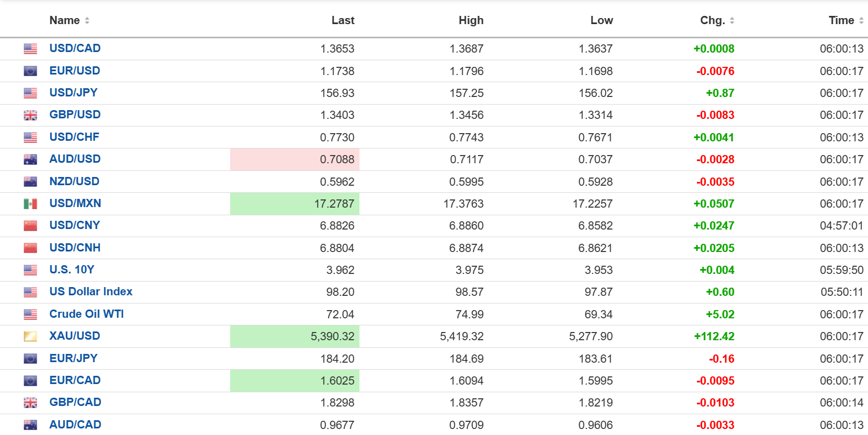Open the US Dollar Index link
Screen dimensions: 868x435
click(x=91, y=291)
